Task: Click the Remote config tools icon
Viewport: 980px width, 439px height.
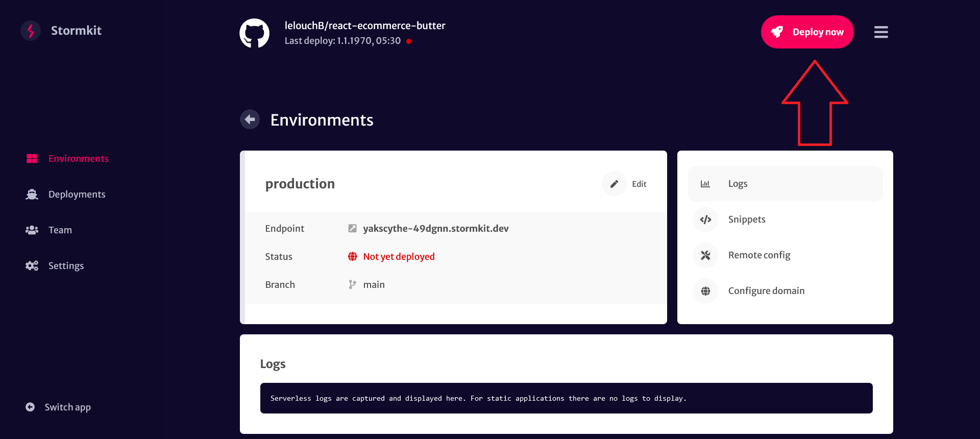Action: 705,255
